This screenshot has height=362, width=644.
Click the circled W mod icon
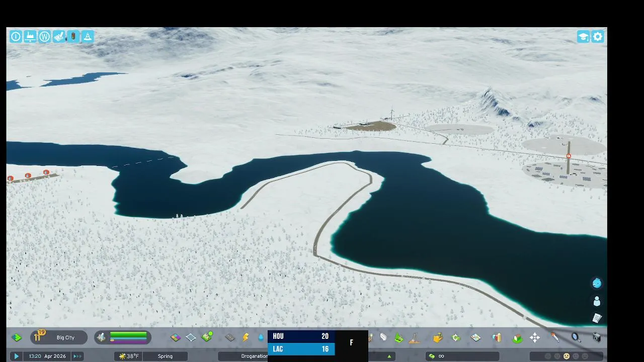coord(44,36)
